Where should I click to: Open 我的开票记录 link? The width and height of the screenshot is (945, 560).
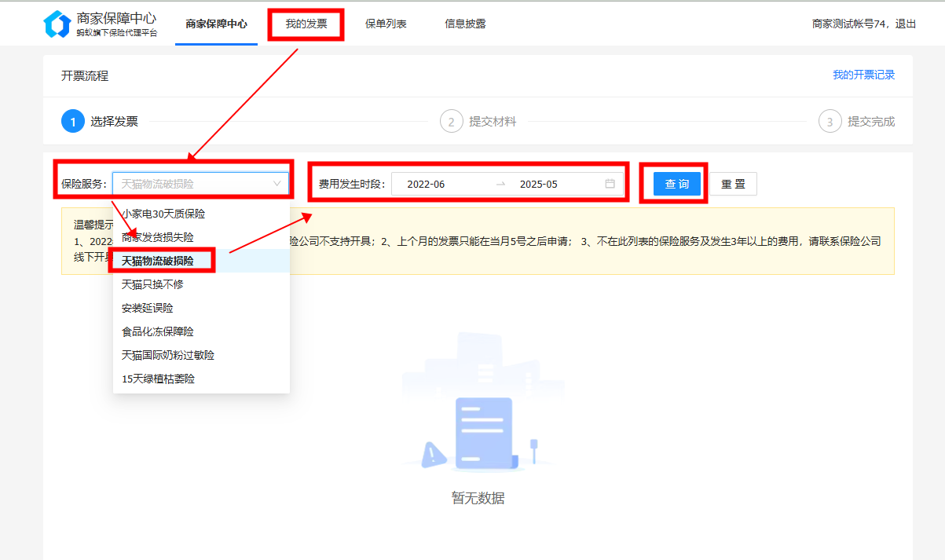pos(864,75)
